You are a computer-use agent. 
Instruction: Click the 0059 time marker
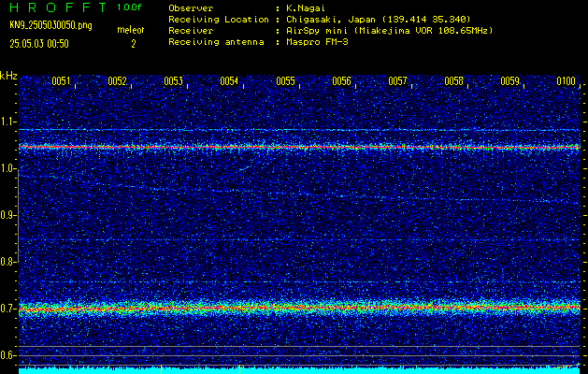click(510, 81)
